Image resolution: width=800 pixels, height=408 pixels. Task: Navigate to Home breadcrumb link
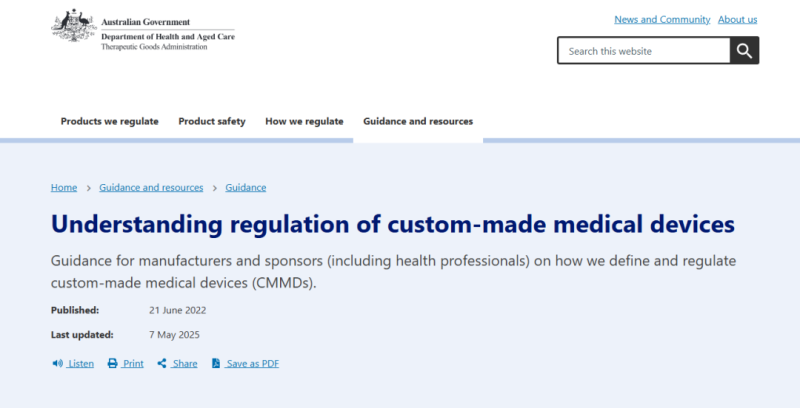[x=64, y=188]
